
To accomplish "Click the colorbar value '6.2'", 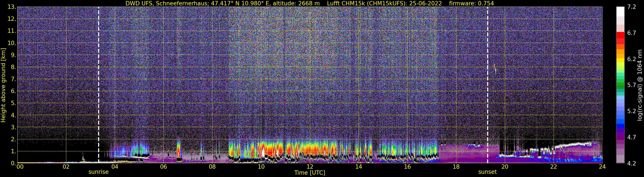I will coord(632,59).
